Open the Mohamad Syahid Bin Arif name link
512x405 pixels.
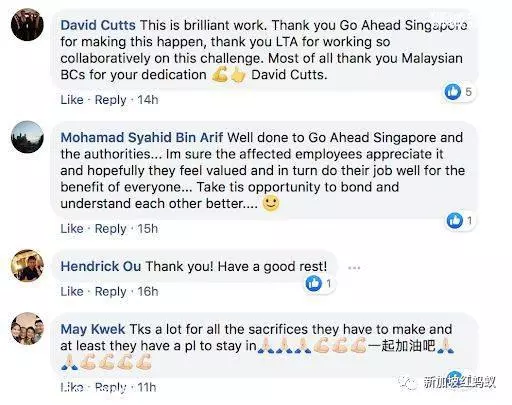coord(142,138)
